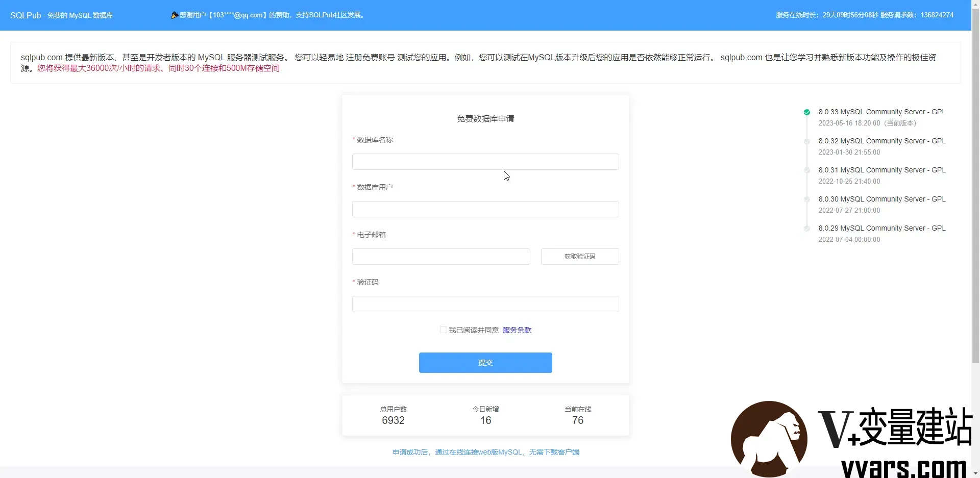Click the 获取验证码 button

[580, 257]
